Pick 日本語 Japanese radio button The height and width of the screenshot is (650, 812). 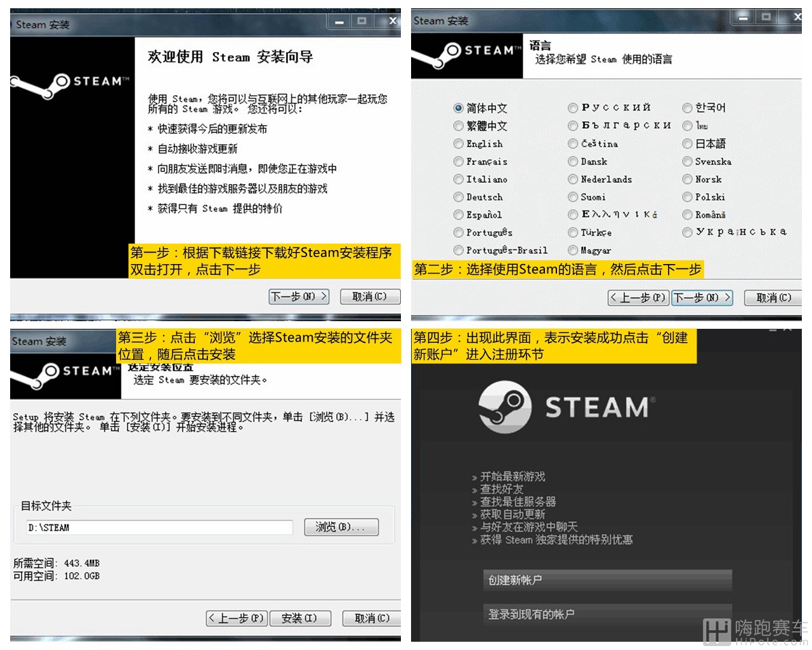click(x=687, y=143)
